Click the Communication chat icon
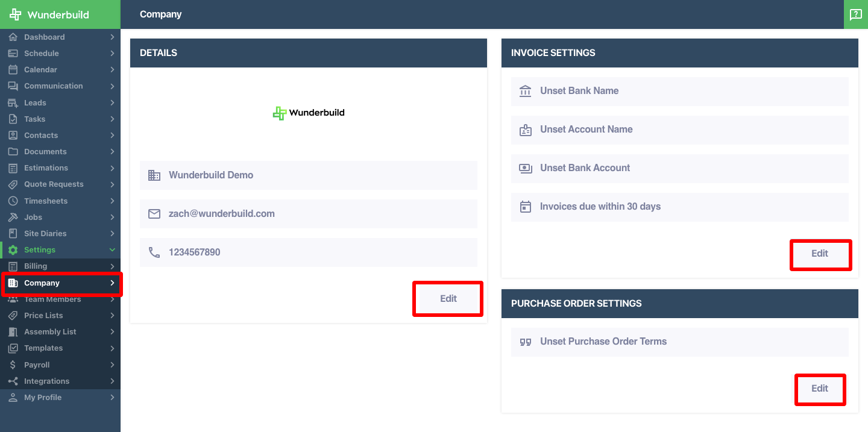This screenshot has width=868, height=432. 13,86
